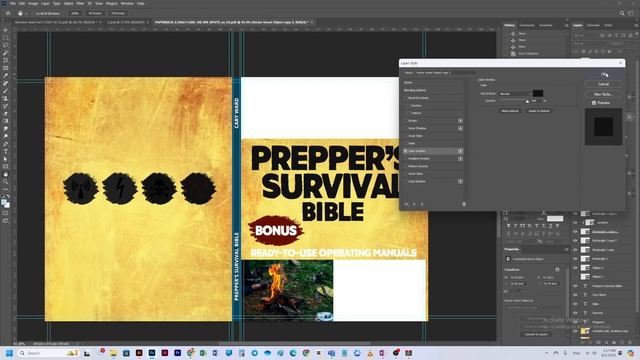Toggle the Preview checkbox
The image size is (640, 360).
594,103
